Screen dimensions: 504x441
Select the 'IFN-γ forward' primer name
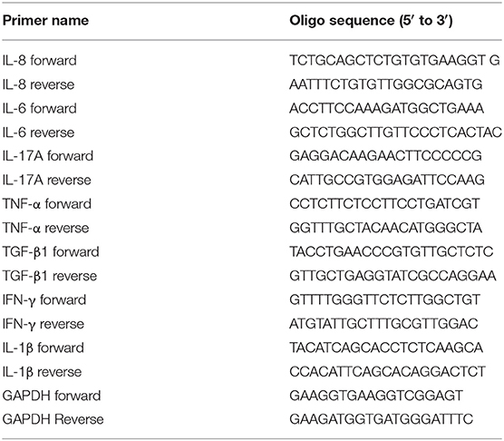tap(44, 300)
